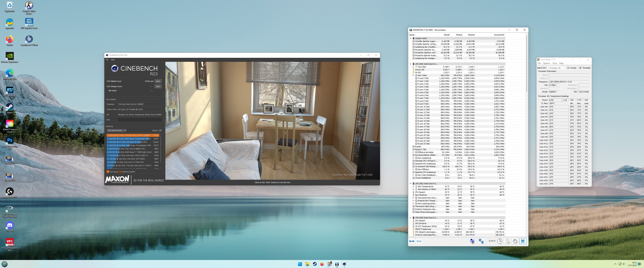The width and height of the screenshot is (644, 268).
Task: Open Microsoft Edge desktop icon
Action: 10,74
